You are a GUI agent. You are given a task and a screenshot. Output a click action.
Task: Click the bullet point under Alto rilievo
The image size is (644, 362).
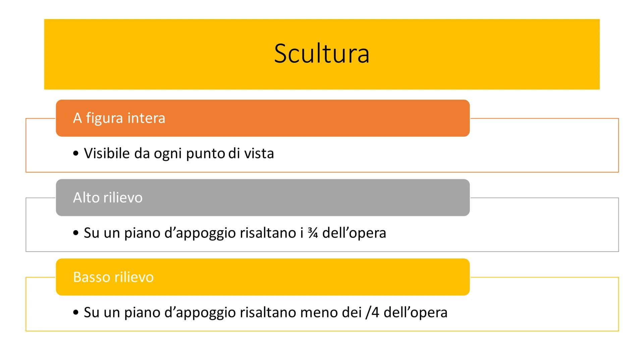pyautogui.click(x=76, y=233)
